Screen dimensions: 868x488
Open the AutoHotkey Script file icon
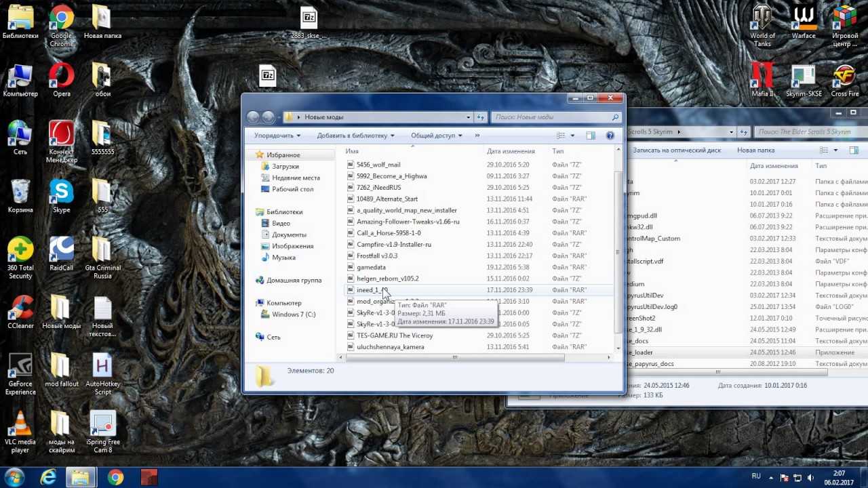(103, 374)
